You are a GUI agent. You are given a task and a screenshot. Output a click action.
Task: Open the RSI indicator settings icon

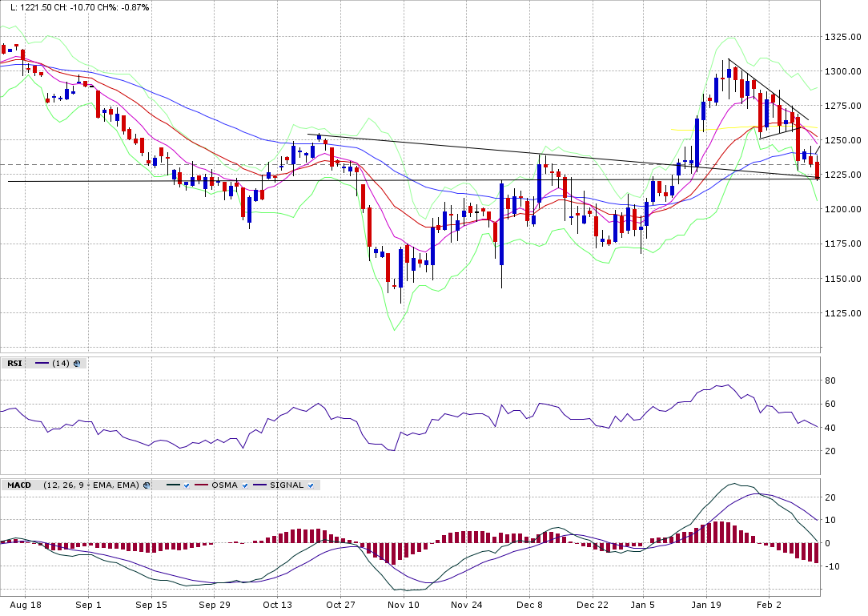pos(77,363)
